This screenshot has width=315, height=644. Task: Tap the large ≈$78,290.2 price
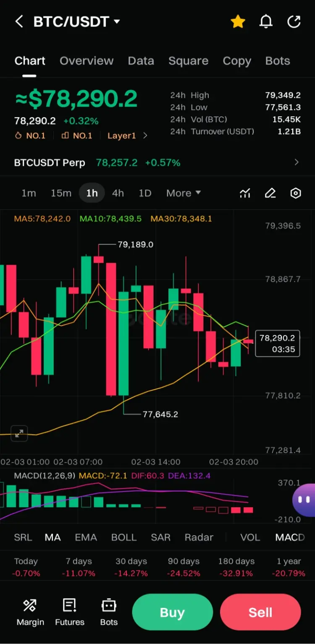point(76,99)
